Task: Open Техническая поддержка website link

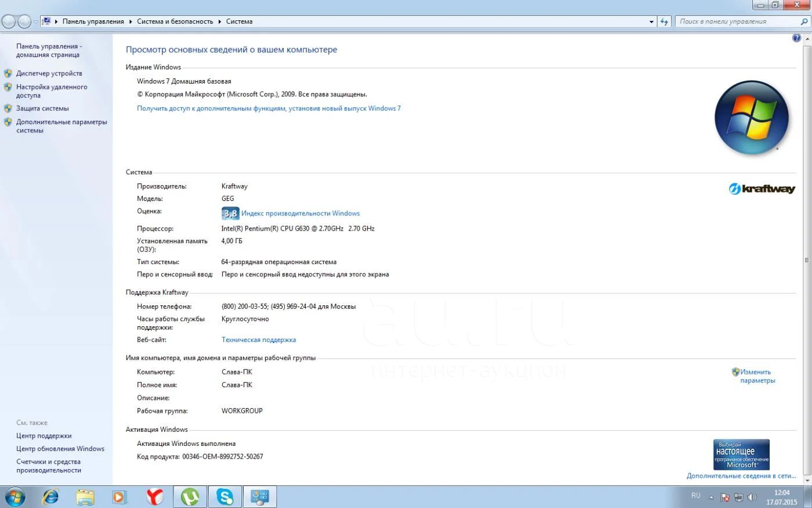Action: [259, 340]
